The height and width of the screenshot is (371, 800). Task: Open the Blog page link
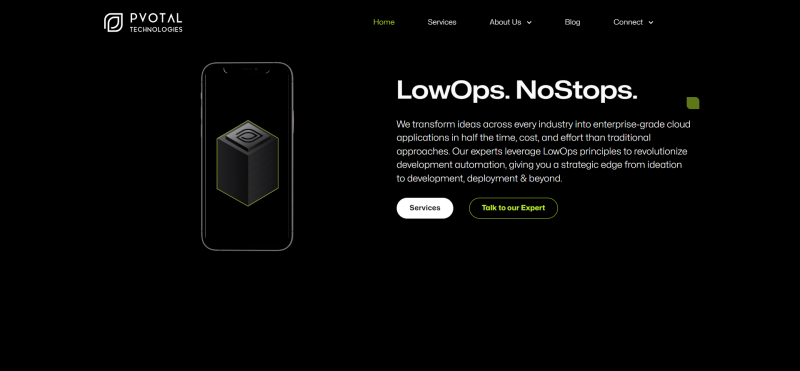(x=572, y=22)
